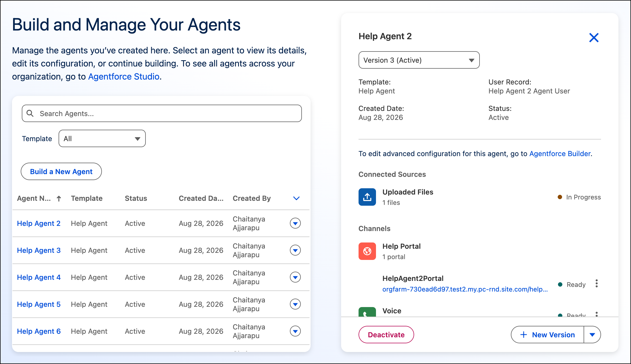Open the row actions menu for Help Agent 6
Viewport: 631px width, 364px height.
(x=295, y=331)
